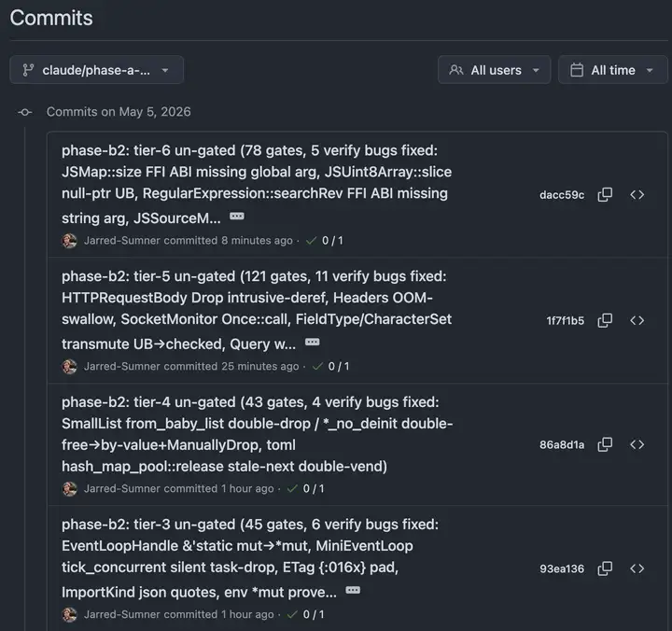
Task: Expand the tier-5 commit message ellipsis
Action: click(312, 342)
